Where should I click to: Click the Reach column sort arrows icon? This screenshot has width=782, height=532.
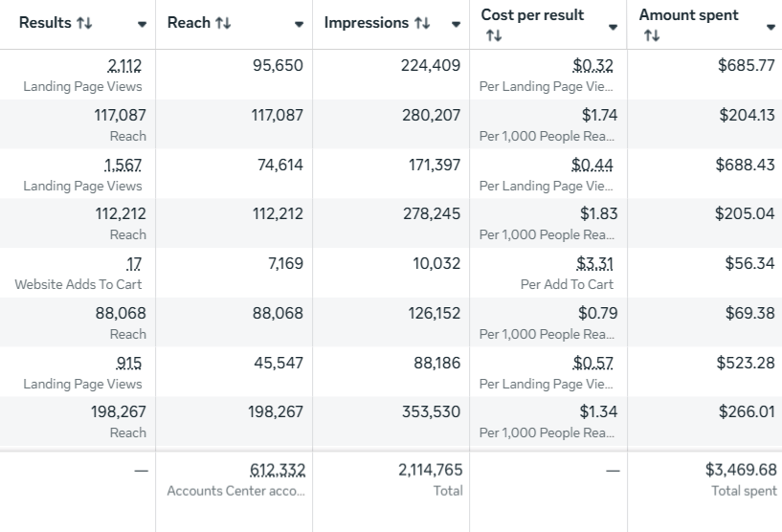click(222, 23)
